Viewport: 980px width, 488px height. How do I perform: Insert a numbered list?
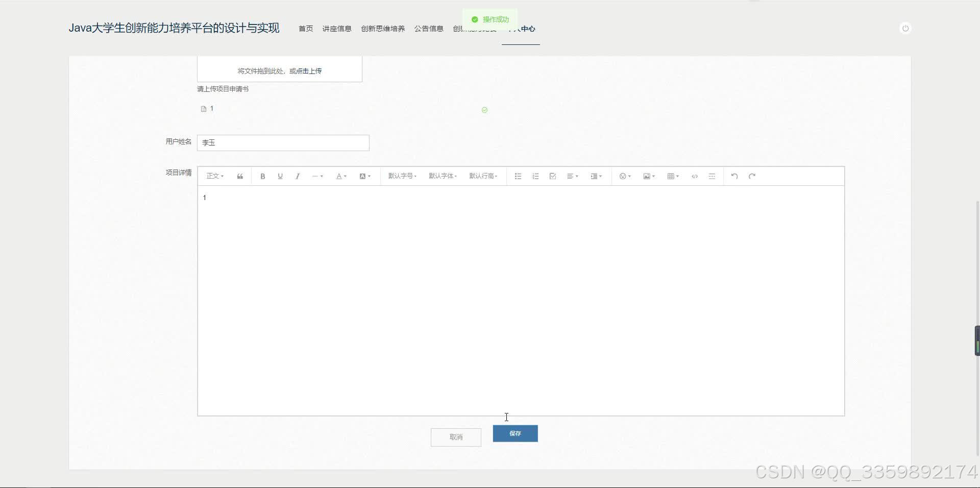coord(535,176)
